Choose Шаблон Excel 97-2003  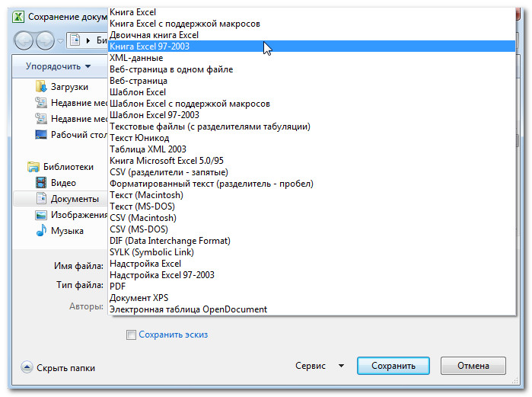click(312, 115)
